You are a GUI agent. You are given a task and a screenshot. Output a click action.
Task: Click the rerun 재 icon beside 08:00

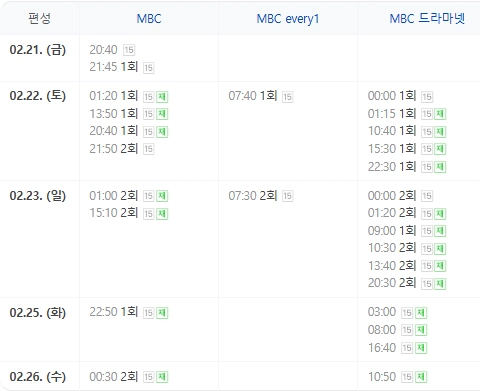421,331
